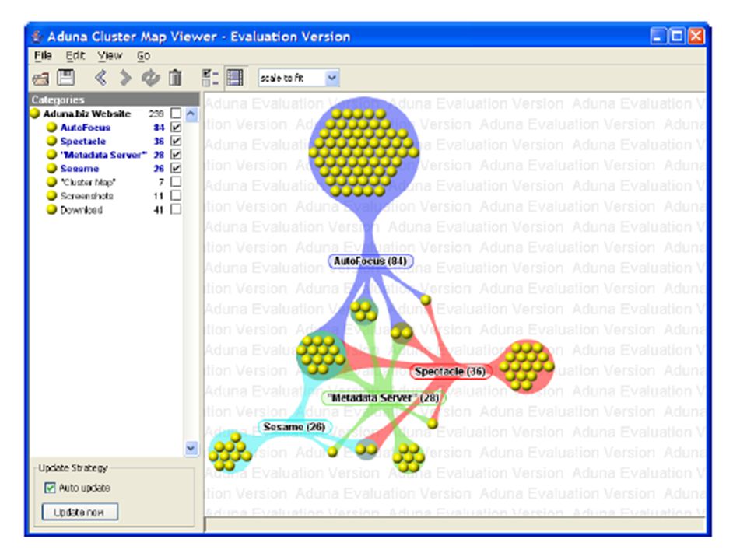747x560 pixels.
Task: Click the yellow ball icon beside AutoFocus
Action: (51, 127)
